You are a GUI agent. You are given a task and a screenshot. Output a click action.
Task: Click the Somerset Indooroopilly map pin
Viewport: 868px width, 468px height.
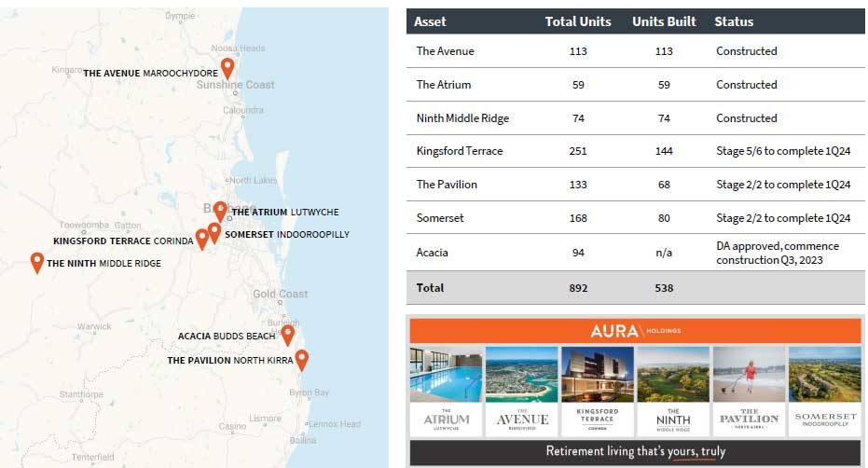pos(214,233)
